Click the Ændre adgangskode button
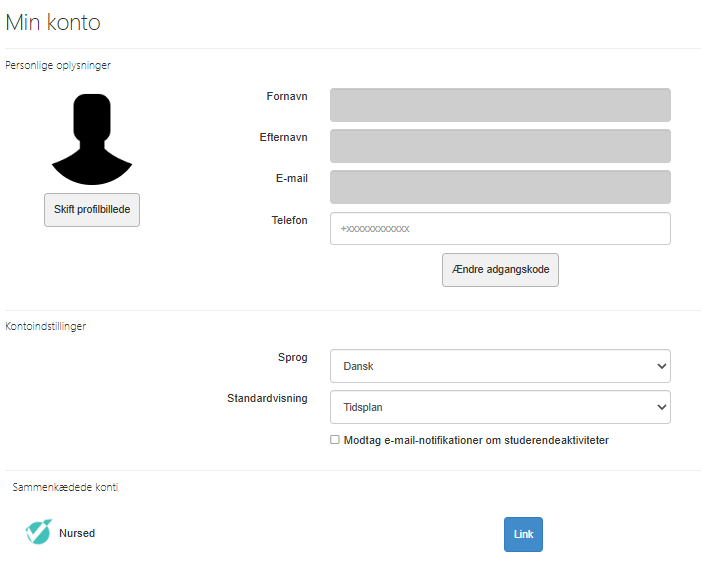Image resolution: width=702 pixels, height=566 pixels. pyautogui.click(x=500, y=270)
